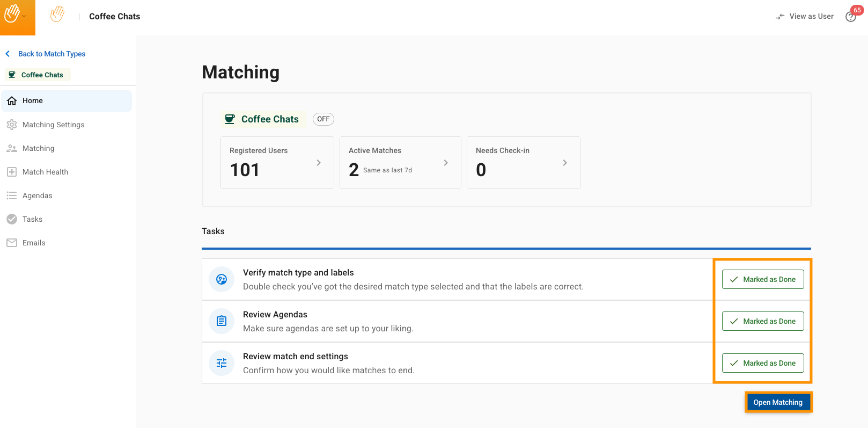Image resolution: width=868 pixels, height=428 pixels.
Task: Expand the Registered Users card chevron
Action: tap(319, 163)
